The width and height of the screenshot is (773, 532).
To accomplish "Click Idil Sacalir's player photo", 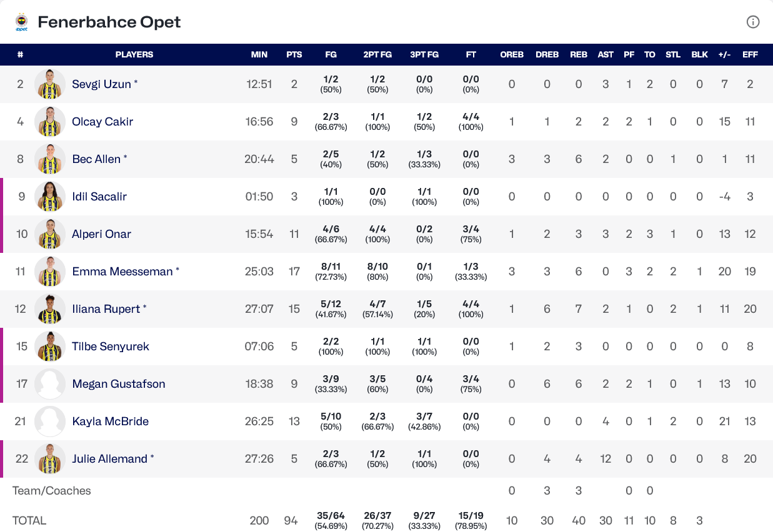I will click(50, 197).
